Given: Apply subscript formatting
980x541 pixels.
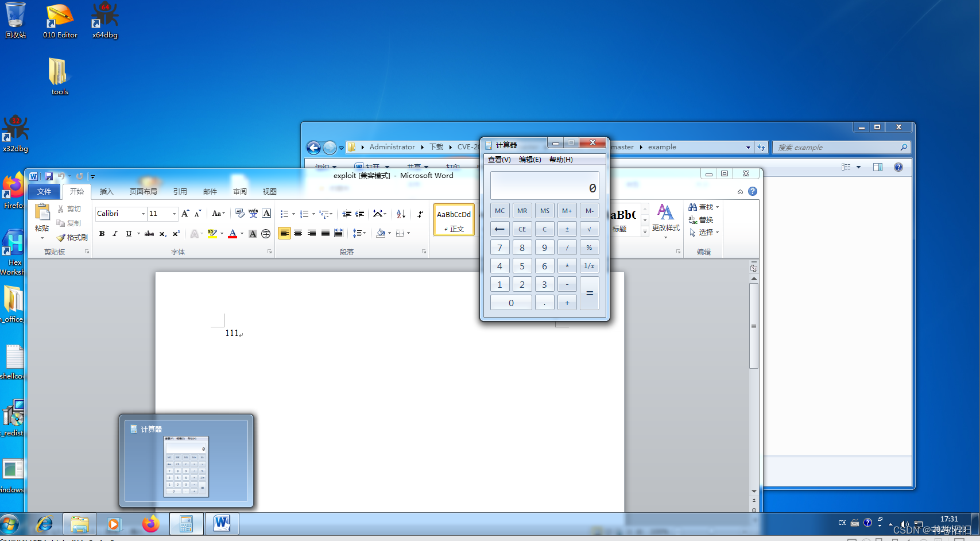Looking at the screenshot, I should tap(162, 234).
